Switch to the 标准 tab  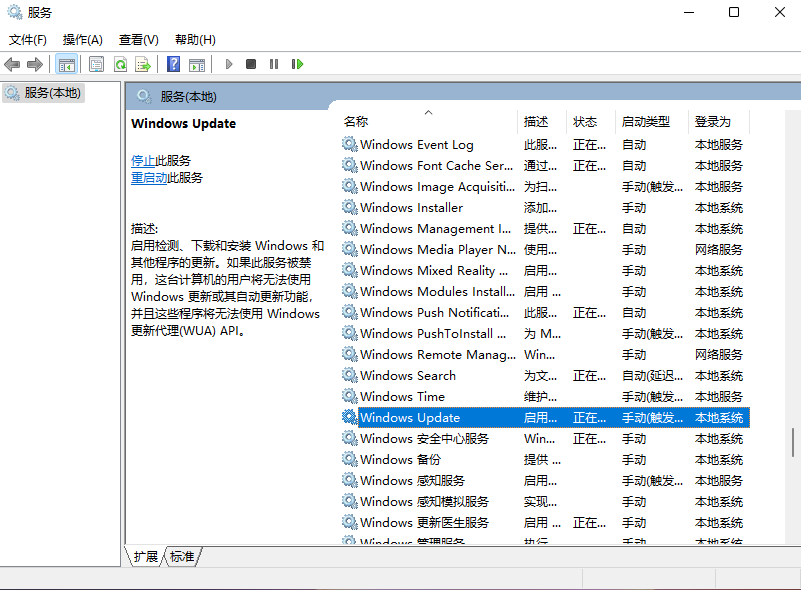click(x=182, y=557)
